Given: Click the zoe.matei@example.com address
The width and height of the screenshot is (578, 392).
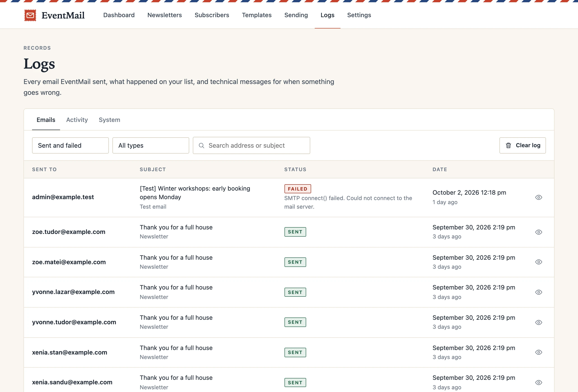Looking at the screenshot, I should [69, 262].
